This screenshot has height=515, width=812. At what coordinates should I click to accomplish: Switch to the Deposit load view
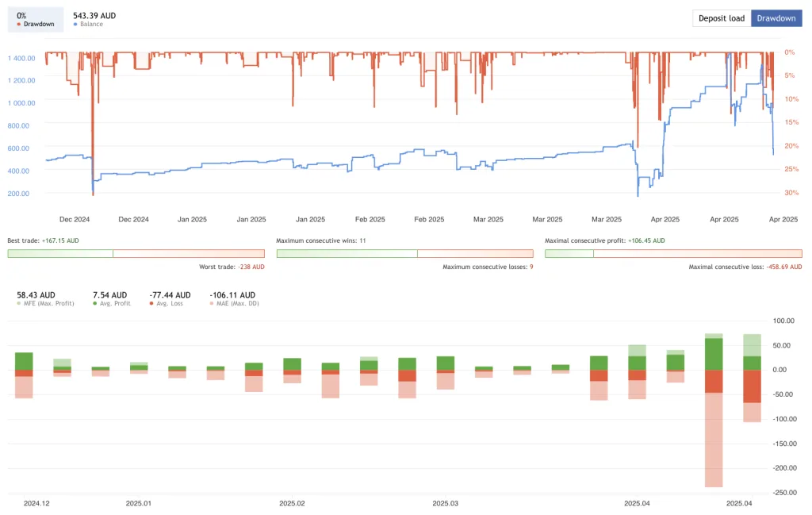pos(721,18)
